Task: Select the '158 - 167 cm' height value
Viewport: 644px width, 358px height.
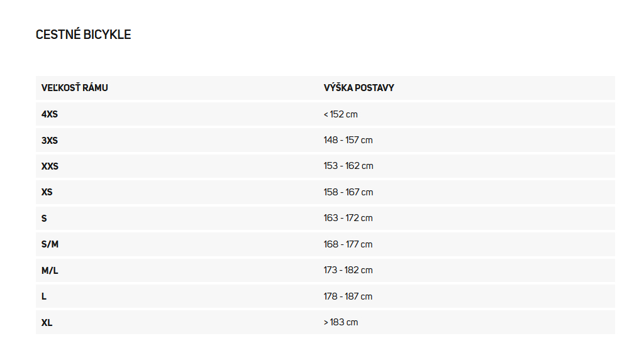Action: [x=348, y=192]
